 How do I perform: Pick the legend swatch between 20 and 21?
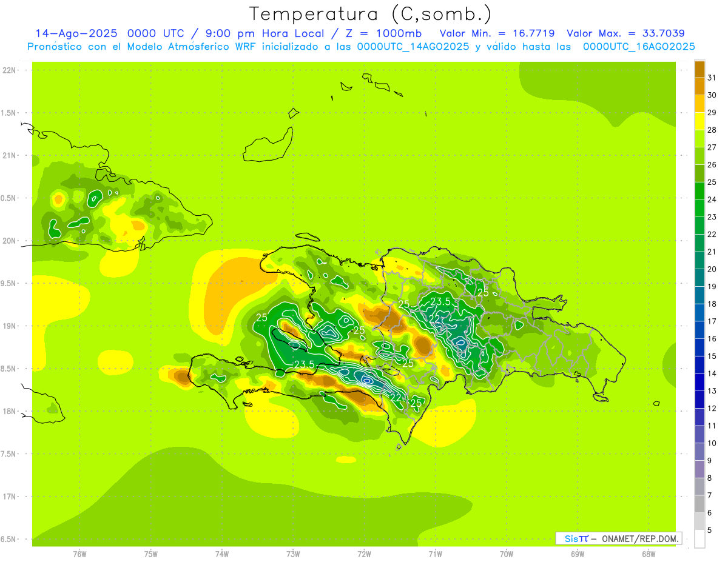[x=699, y=261]
